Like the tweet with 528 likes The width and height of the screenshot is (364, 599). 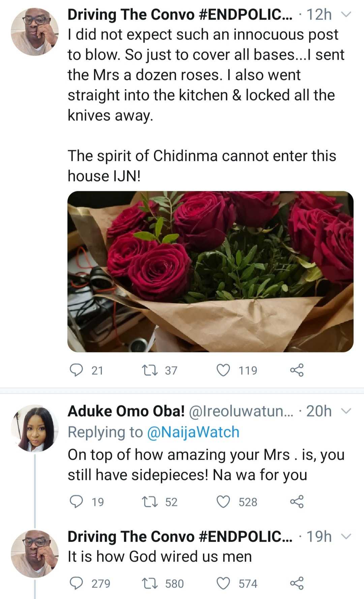[x=223, y=502]
